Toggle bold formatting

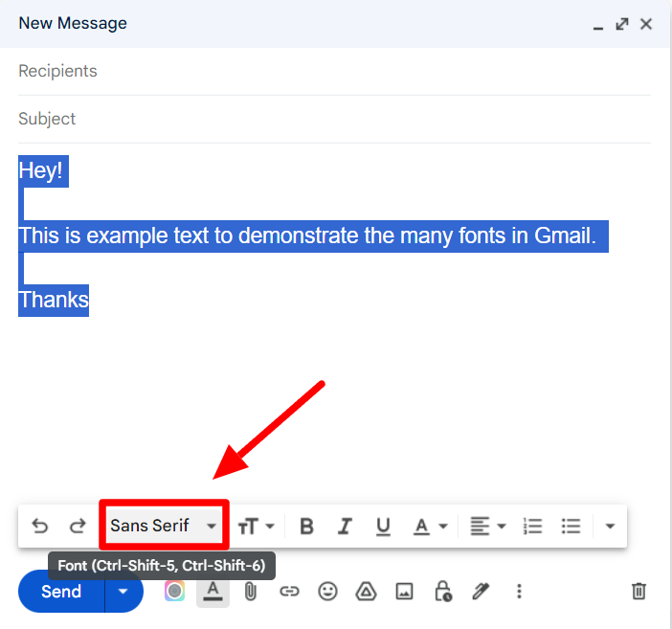306,527
